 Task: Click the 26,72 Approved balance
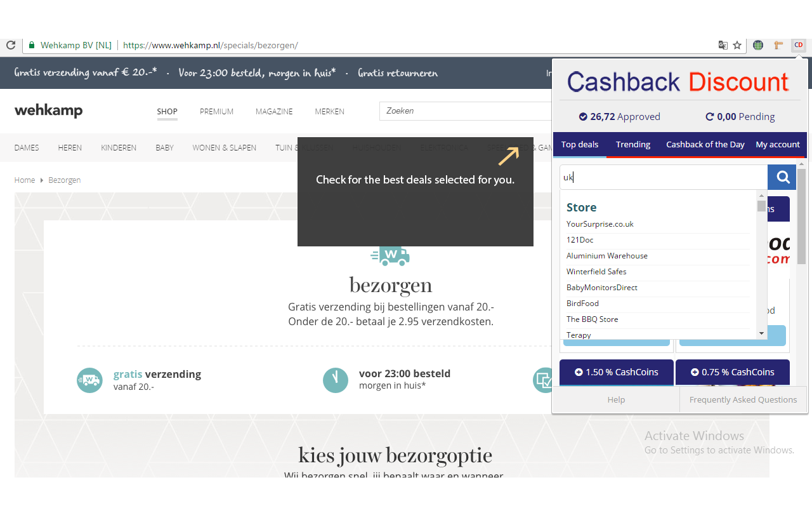click(x=619, y=117)
